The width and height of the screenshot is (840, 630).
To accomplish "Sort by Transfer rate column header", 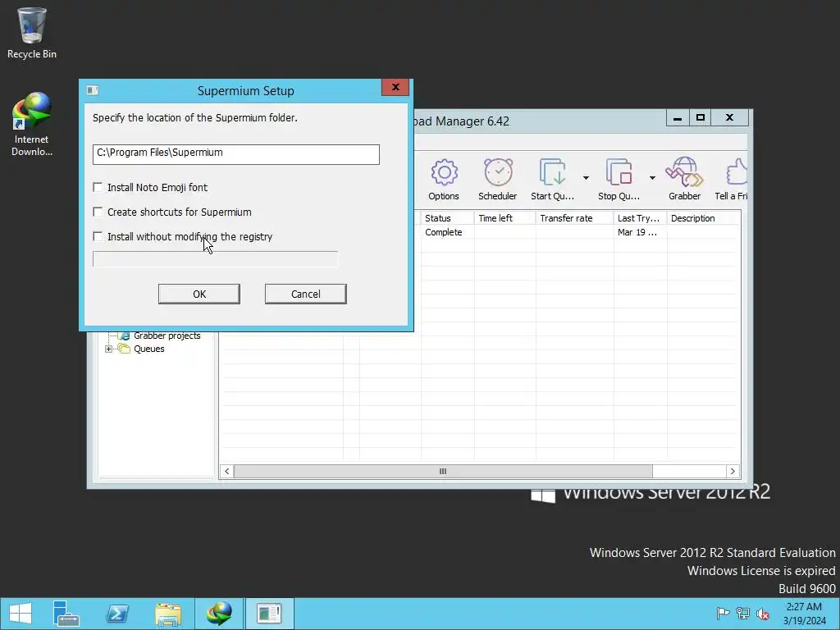I will 574,218.
